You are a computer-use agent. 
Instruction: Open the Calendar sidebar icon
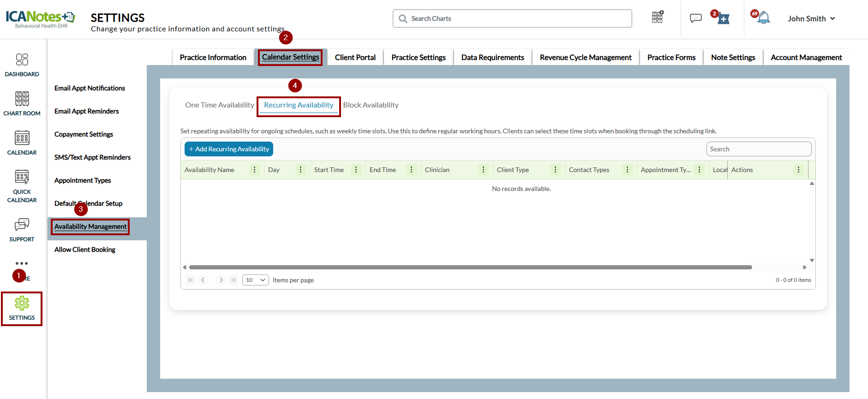[22, 138]
